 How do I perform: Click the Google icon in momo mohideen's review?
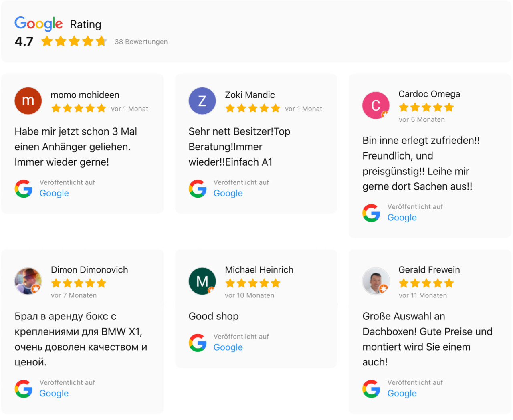click(23, 188)
